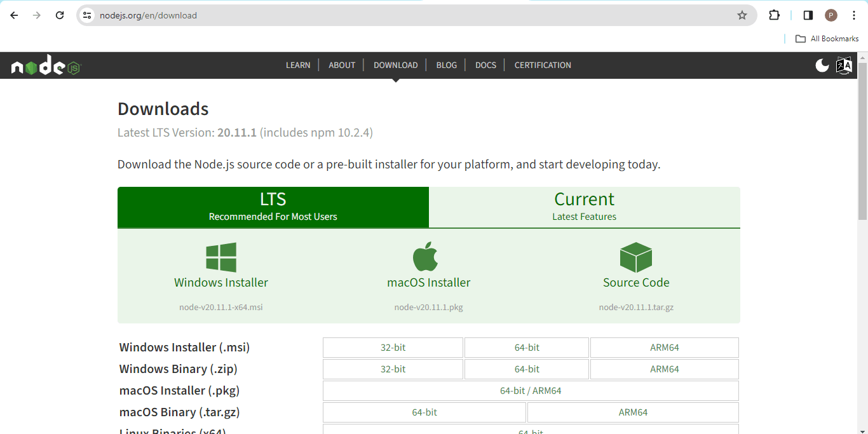Download Windows Installer (.msi) 64-bit
The width and height of the screenshot is (868, 434).
[x=527, y=348]
